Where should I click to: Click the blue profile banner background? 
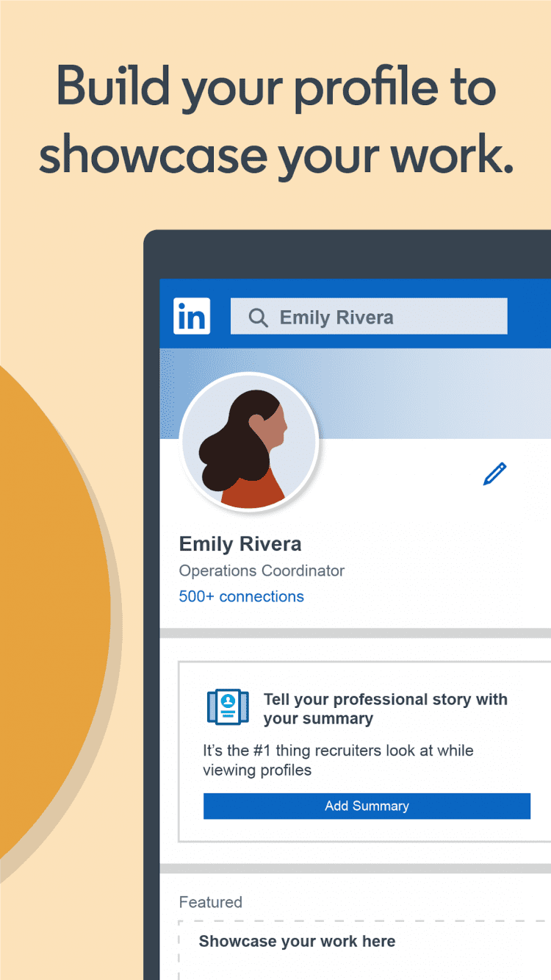tap(433, 393)
